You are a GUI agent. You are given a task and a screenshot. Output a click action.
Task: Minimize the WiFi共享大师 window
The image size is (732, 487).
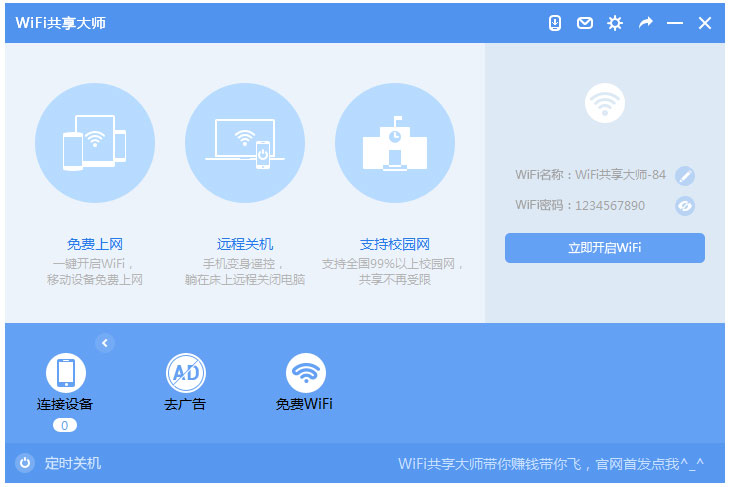point(675,23)
